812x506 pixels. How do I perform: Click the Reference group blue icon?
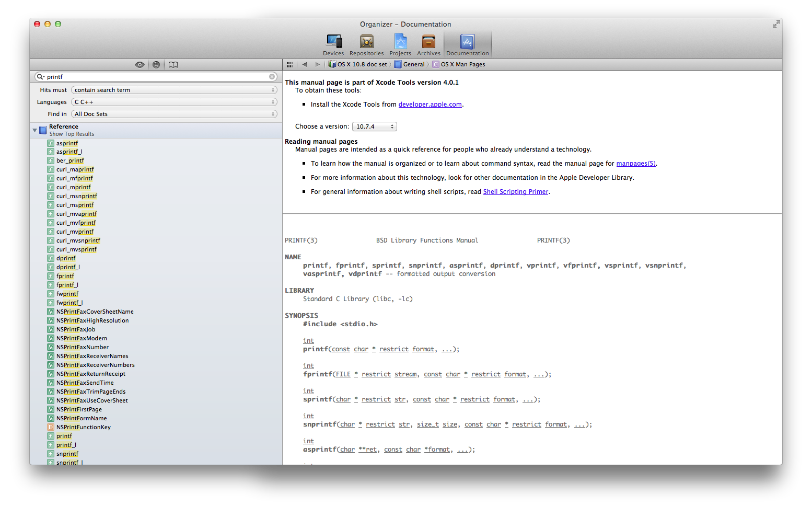(43, 130)
